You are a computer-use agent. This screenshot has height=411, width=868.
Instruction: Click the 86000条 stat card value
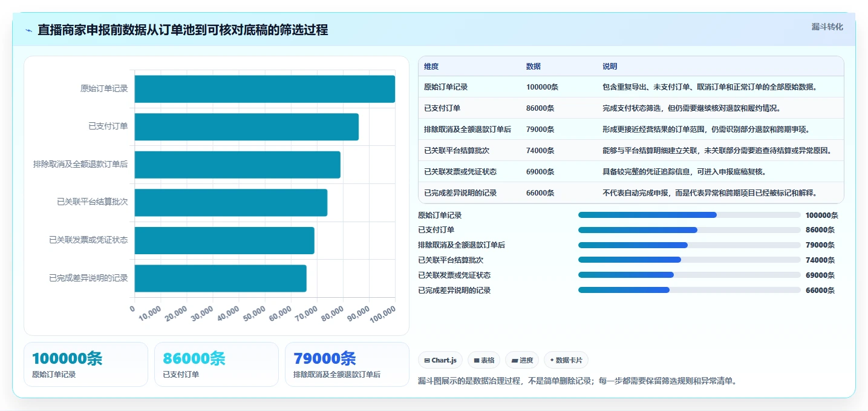(x=194, y=358)
